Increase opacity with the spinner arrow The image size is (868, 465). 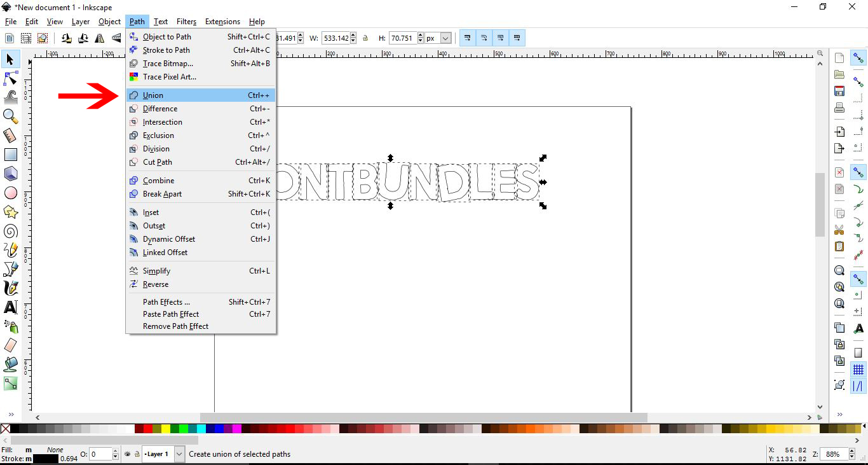[x=115, y=451]
